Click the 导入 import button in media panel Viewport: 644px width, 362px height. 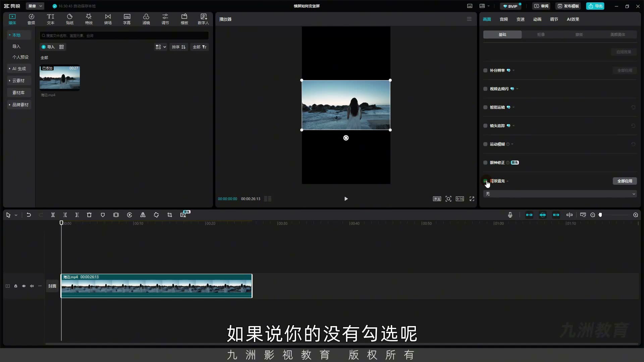pos(48,47)
